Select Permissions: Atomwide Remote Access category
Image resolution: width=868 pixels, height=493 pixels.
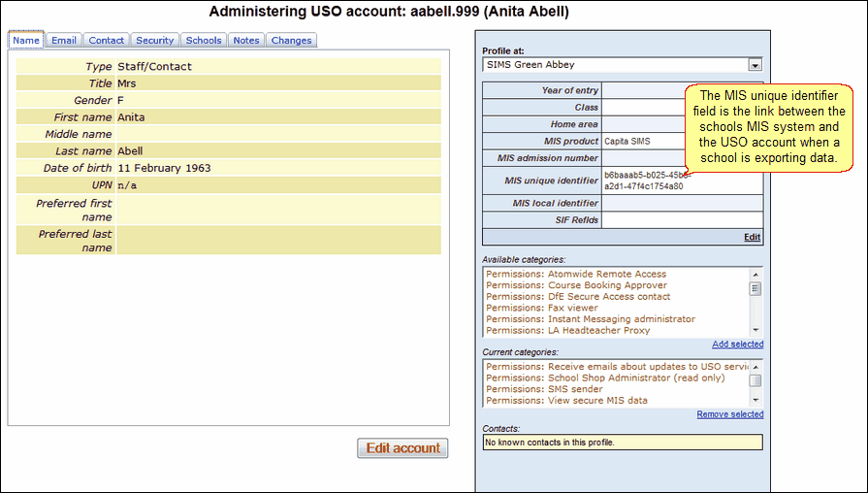[576, 274]
